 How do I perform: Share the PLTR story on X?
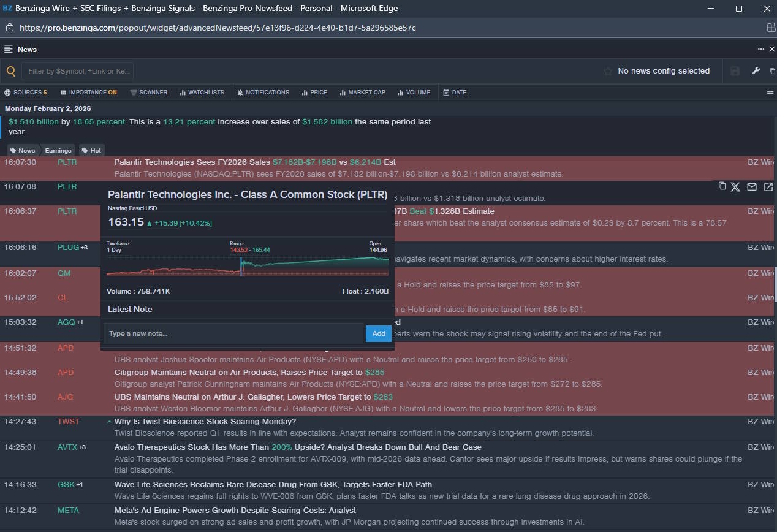coord(735,187)
